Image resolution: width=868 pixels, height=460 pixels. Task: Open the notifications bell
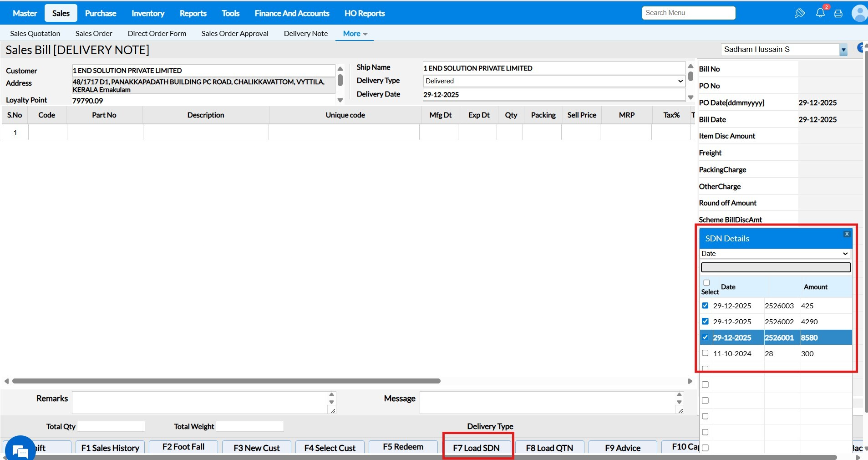click(820, 13)
